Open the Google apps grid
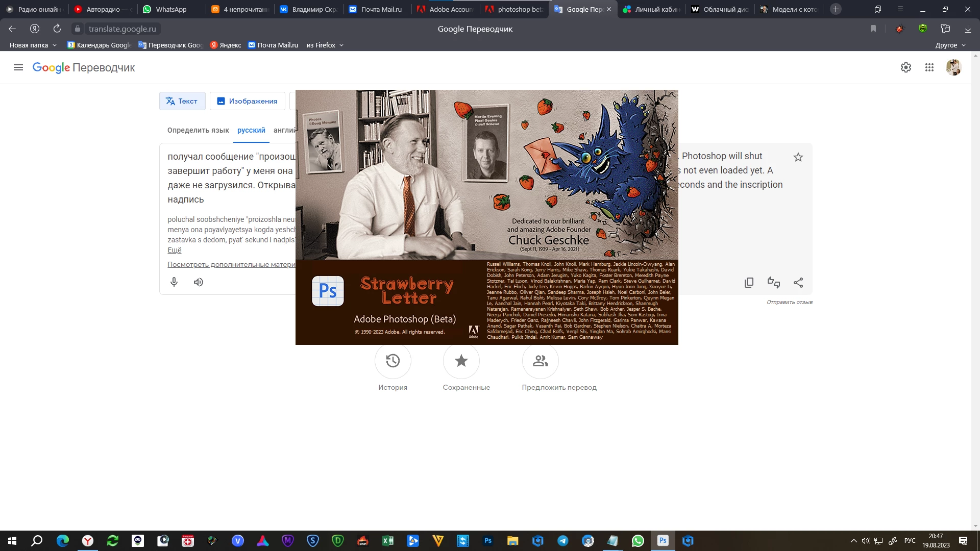 click(929, 67)
